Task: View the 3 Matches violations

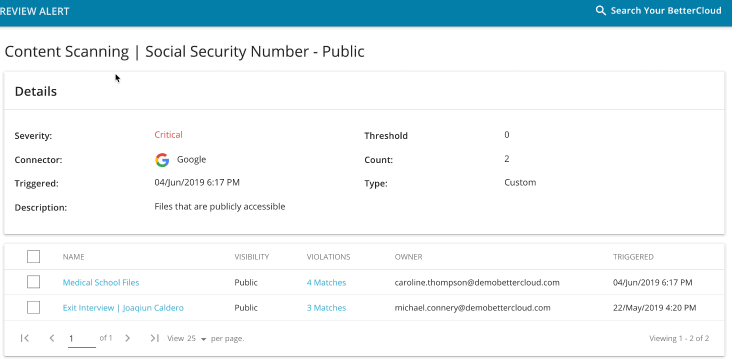Action: point(326,308)
